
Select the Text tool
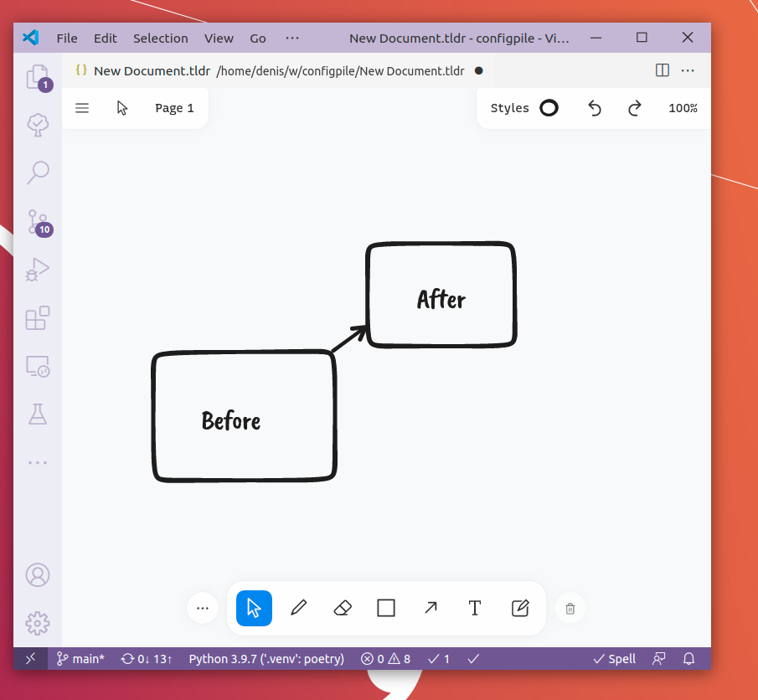(x=474, y=609)
